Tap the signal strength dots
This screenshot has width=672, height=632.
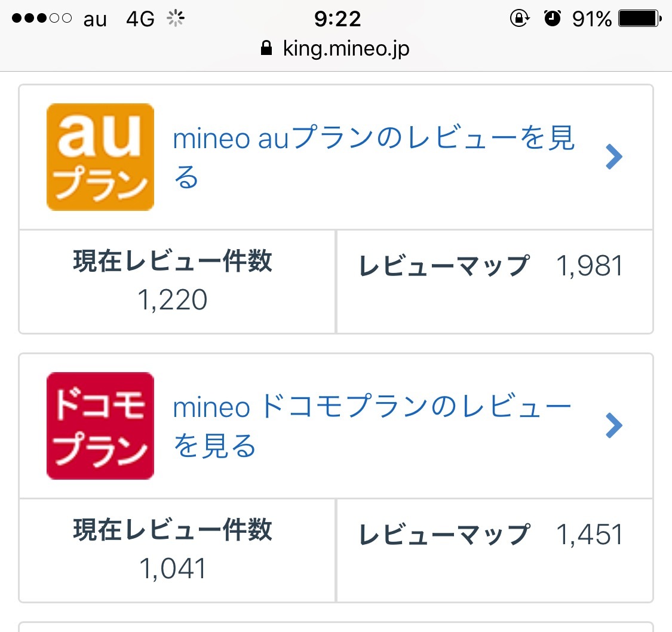click(x=42, y=19)
